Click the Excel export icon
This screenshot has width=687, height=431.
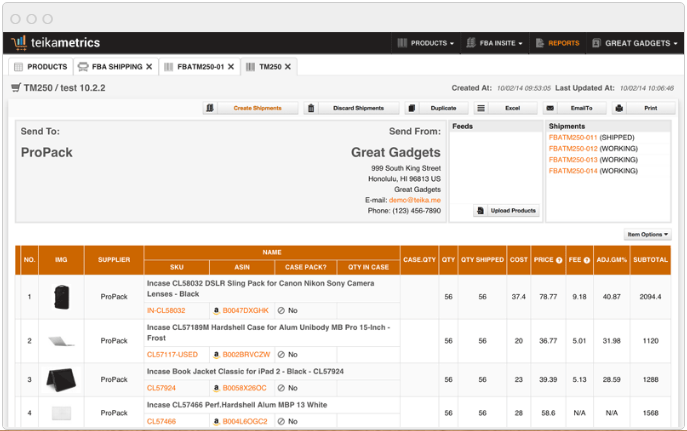tap(482, 108)
